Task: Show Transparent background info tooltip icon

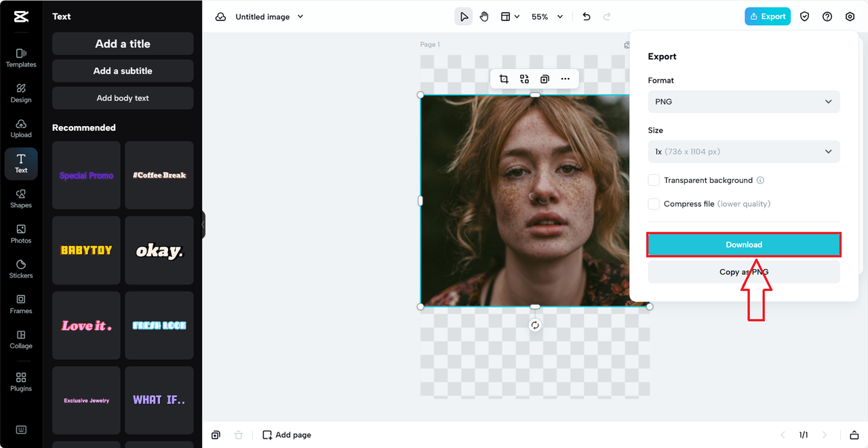Action: click(760, 180)
